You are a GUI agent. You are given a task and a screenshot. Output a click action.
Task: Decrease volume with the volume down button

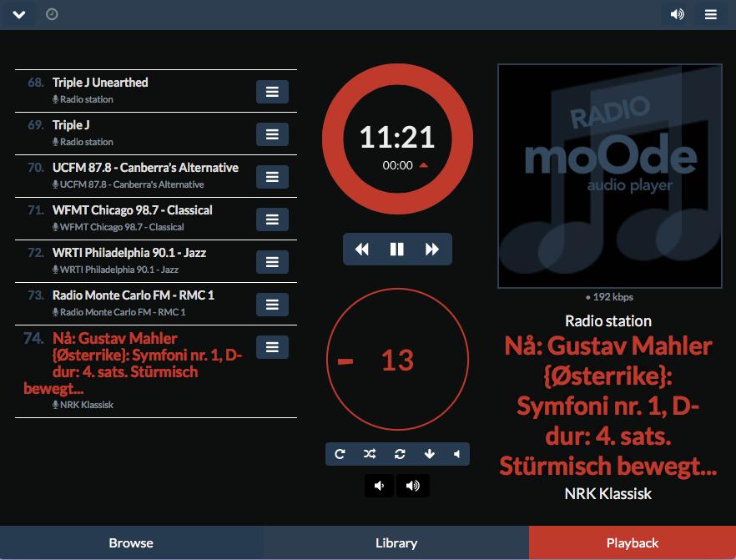[379, 486]
